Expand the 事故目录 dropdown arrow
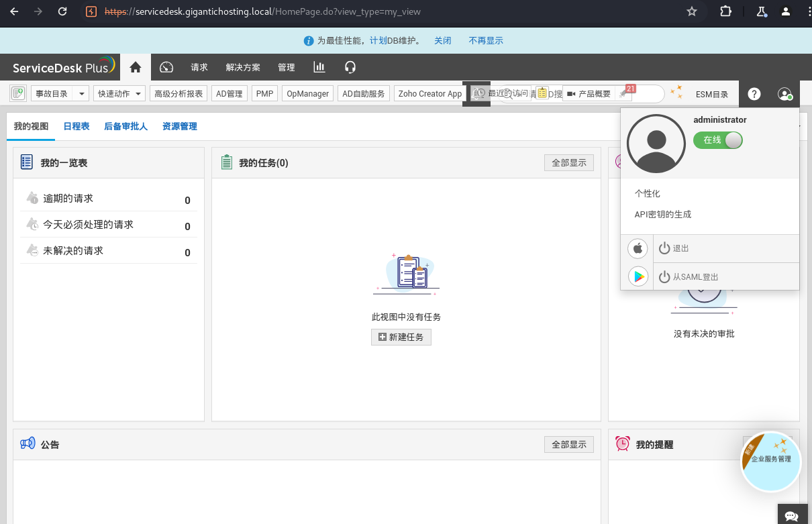This screenshot has width=812, height=524. click(x=81, y=94)
